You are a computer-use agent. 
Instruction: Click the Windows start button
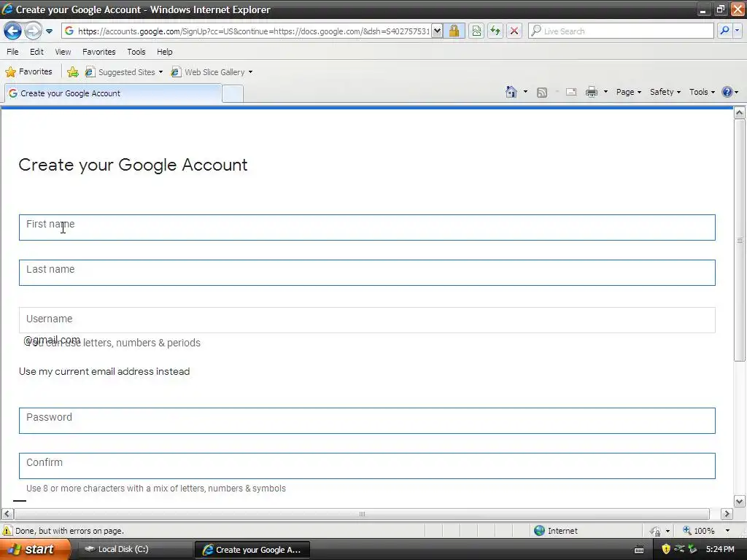(34, 550)
